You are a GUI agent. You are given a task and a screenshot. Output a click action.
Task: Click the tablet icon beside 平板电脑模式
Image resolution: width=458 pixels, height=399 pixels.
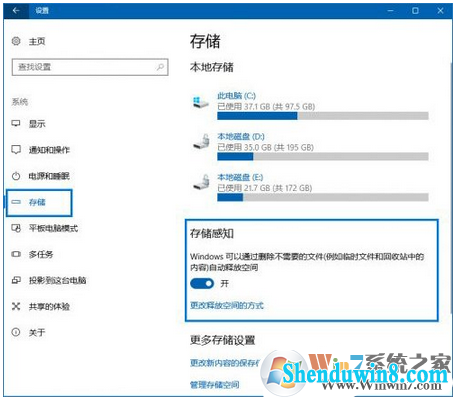[16, 228]
